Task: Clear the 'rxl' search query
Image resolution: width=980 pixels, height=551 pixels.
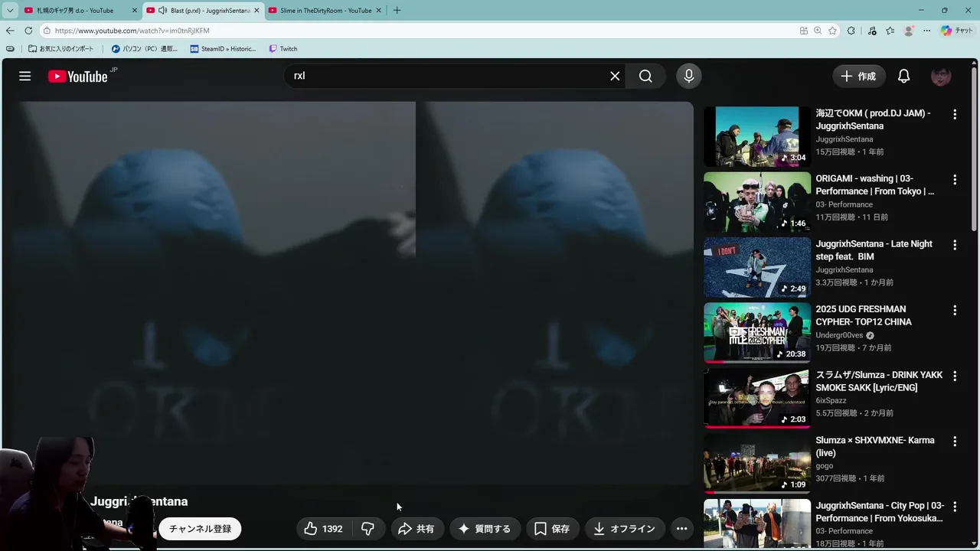Action: pos(615,76)
